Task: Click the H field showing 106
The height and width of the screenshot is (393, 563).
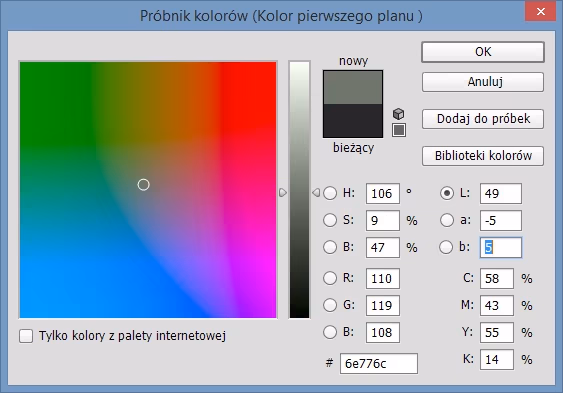Action: coord(383,194)
